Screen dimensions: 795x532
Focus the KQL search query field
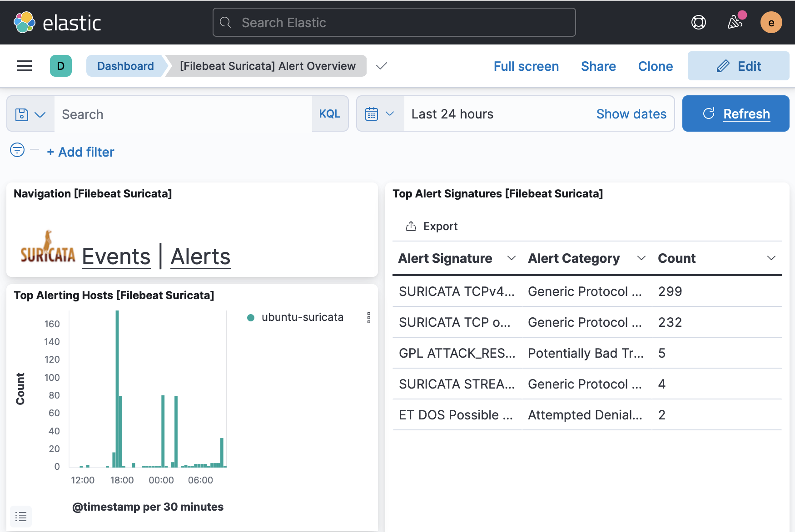tap(183, 114)
